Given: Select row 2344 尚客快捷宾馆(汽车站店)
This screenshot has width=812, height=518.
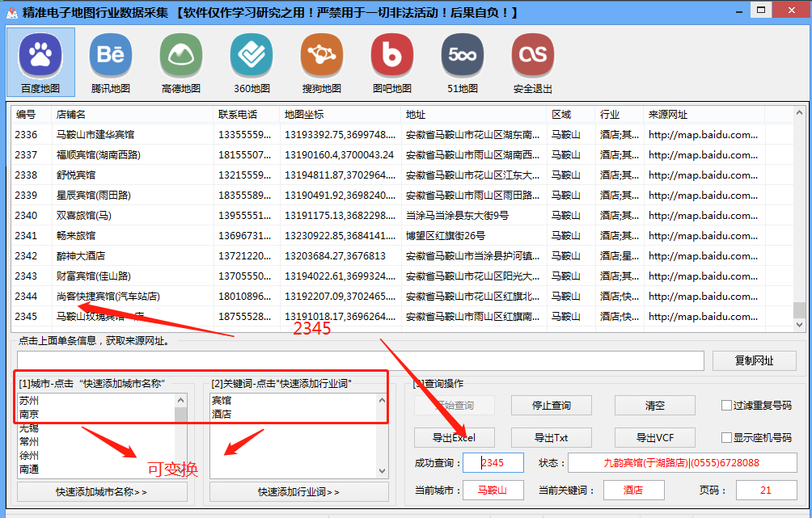Looking at the screenshot, I should coord(402,296).
